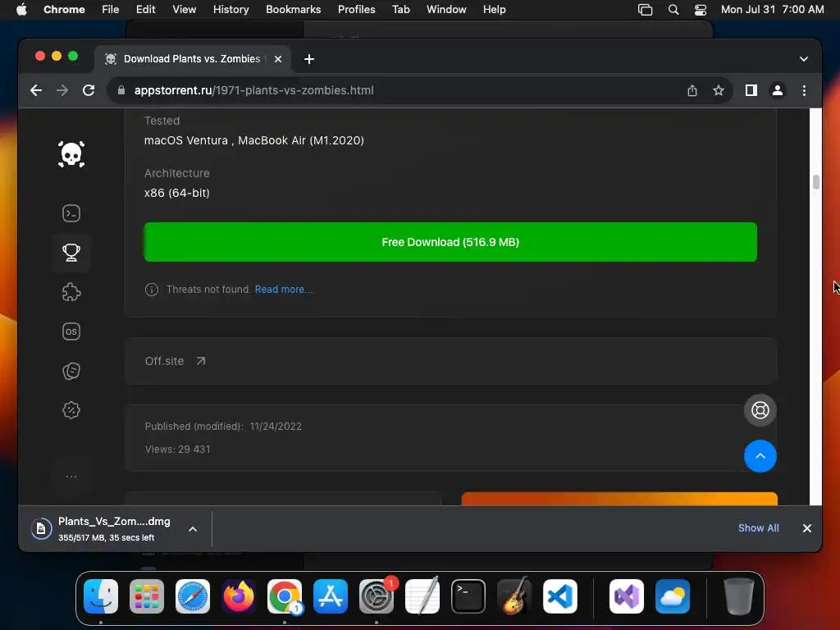Open the Profiles menu
The width and height of the screenshot is (840, 630).
point(356,10)
